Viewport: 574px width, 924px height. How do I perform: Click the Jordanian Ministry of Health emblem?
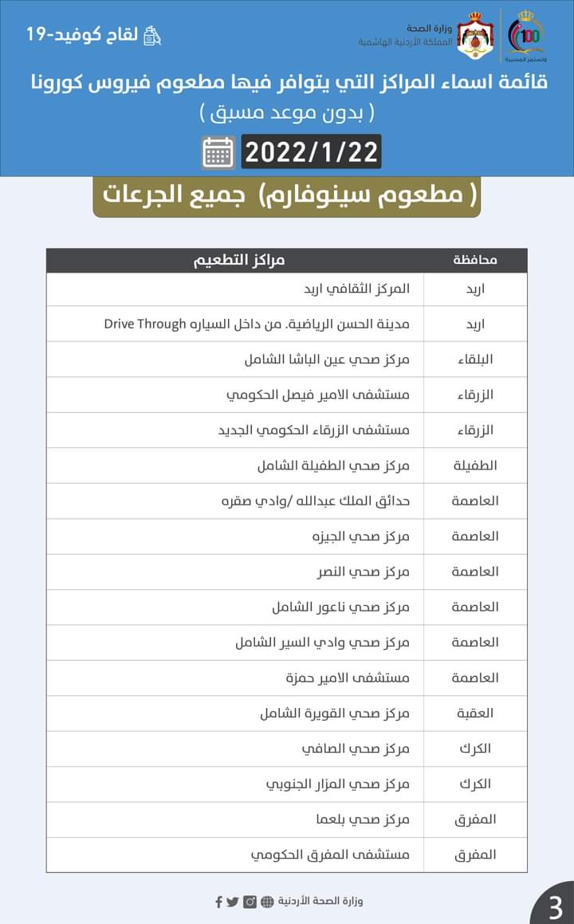tap(475, 35)
